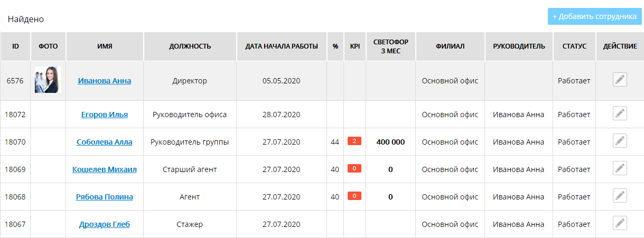Click the Должность column header

pyautogui.click(x=190, y=46)
